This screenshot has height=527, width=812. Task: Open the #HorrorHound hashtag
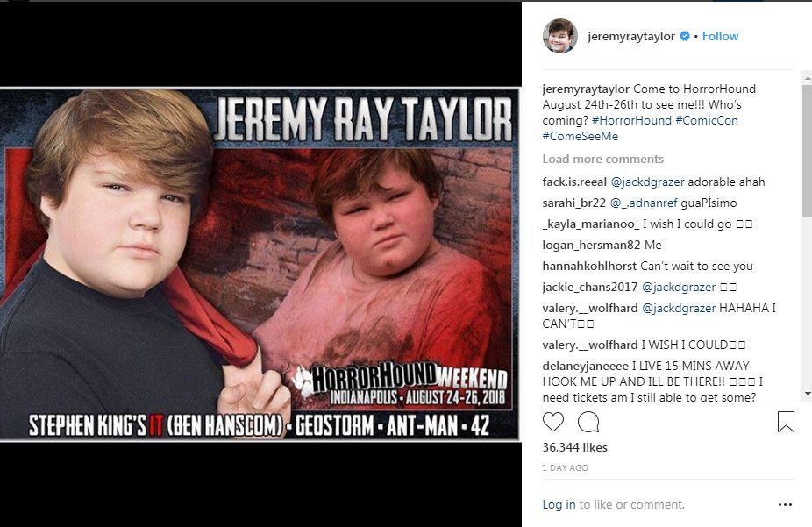(631, 120)
